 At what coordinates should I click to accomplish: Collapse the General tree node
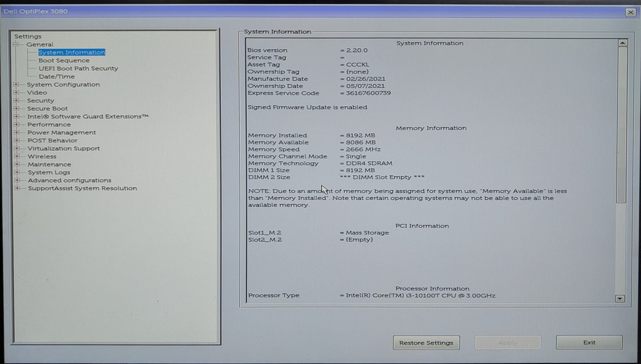(x=16, y=45)
